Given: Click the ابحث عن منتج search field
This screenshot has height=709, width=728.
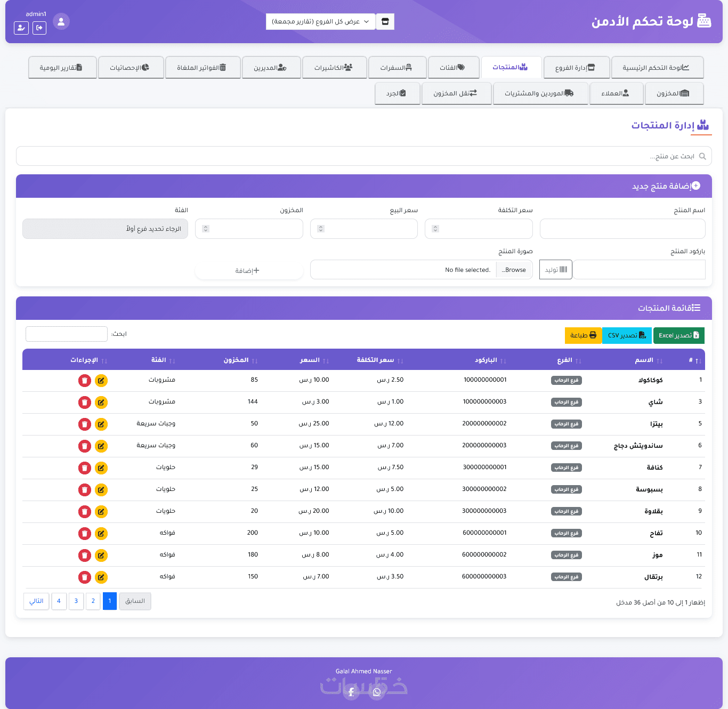Looking at the screenshot, I should coord(364,156).
